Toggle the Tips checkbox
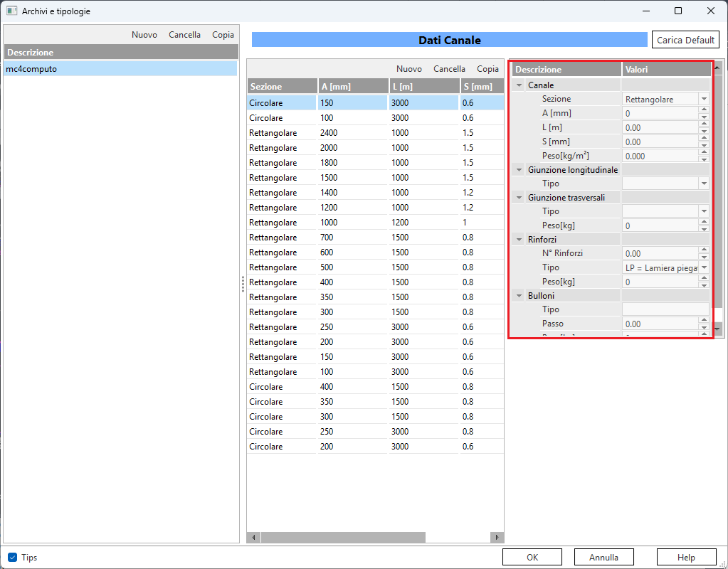The image size is (728, 569). 12,558
